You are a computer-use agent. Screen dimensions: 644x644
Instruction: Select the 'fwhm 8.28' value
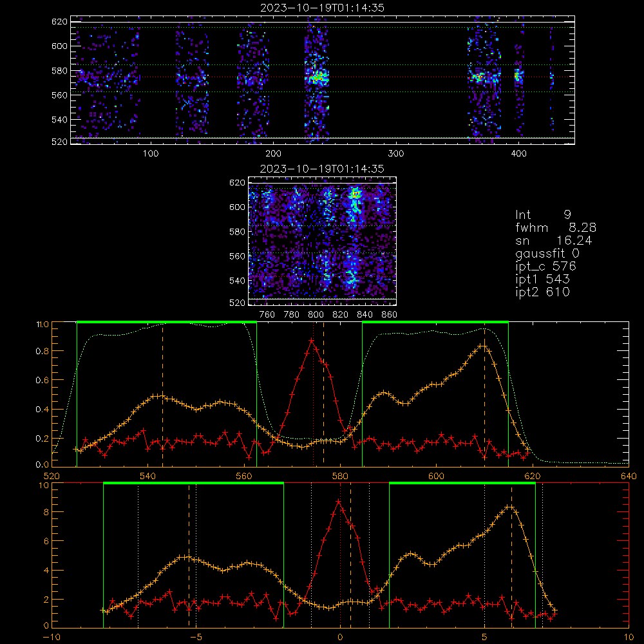(556, 227)
